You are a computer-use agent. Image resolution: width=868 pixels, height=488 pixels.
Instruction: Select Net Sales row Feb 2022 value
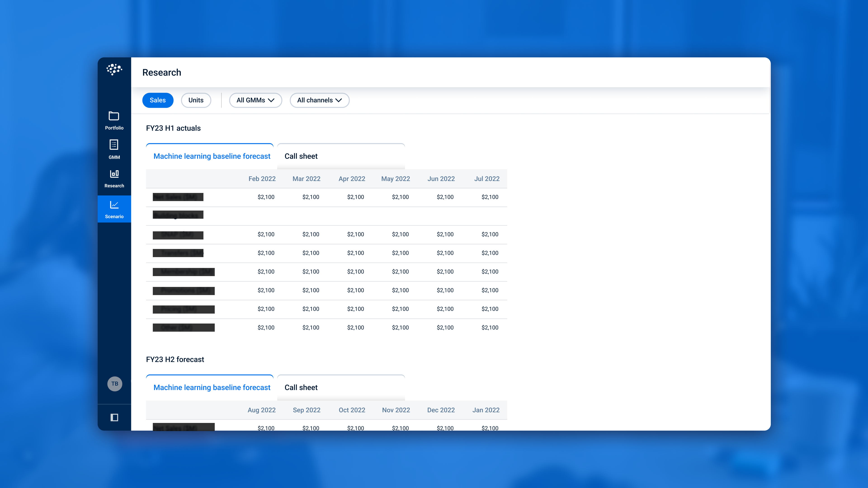[266, 197]
